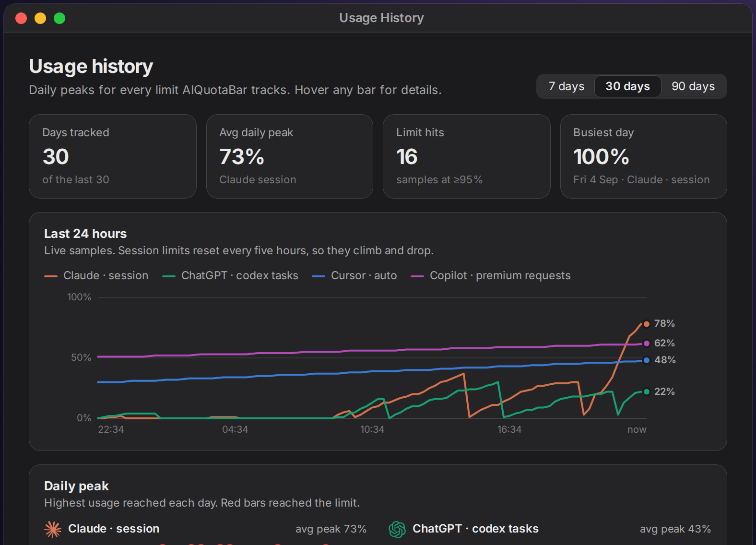The width and height of the screenshot is (756, 545).
Task: Maximize the window with the green button
Action: [59, 18]
